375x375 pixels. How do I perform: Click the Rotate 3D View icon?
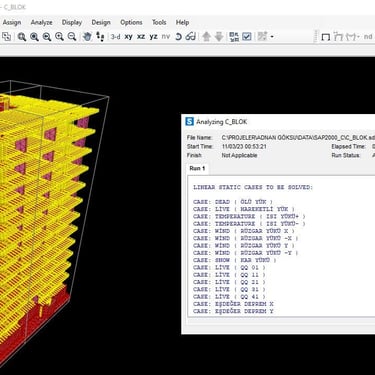[x=178, y=37]
